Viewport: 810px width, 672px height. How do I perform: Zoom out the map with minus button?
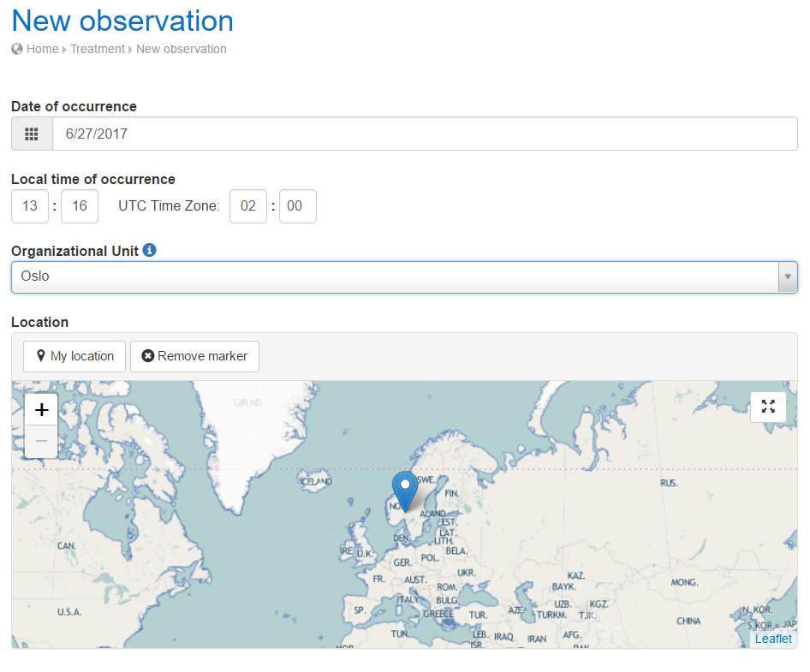point(41,441)
